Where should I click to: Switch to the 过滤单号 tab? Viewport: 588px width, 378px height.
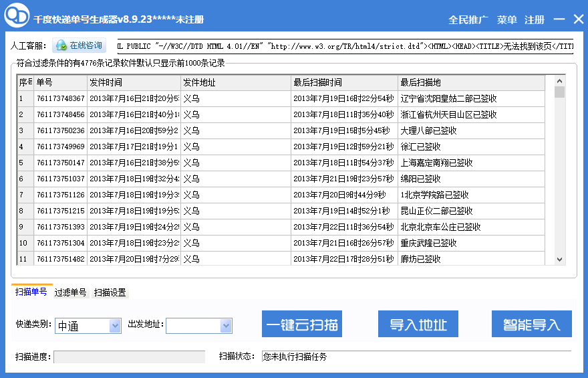[x=70, y=292]
